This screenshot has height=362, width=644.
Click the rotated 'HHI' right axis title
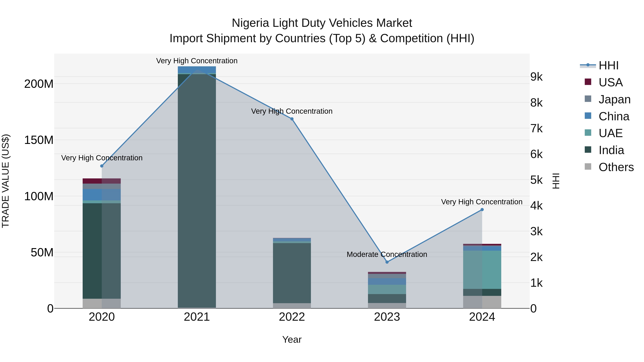pyautogui.click(x=555, y=181)
